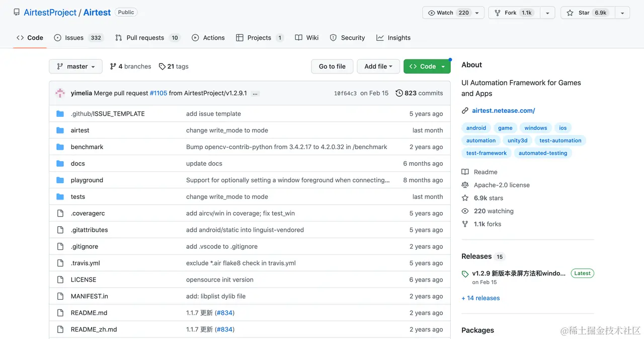Open the Wiki tab

click(x=307, y=38)
